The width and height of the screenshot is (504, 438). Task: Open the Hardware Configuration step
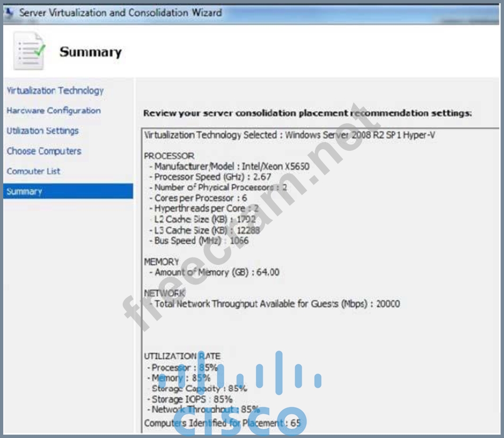click(54, 111)
